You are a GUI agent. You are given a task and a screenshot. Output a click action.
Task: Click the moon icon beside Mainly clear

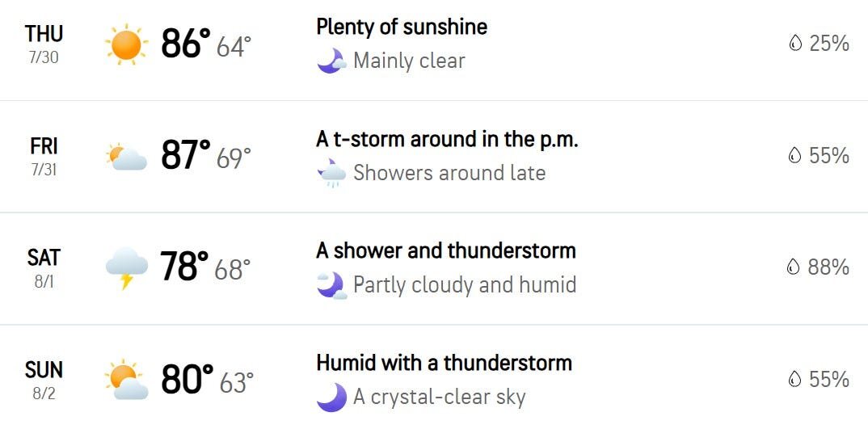(x=331, y=61)
